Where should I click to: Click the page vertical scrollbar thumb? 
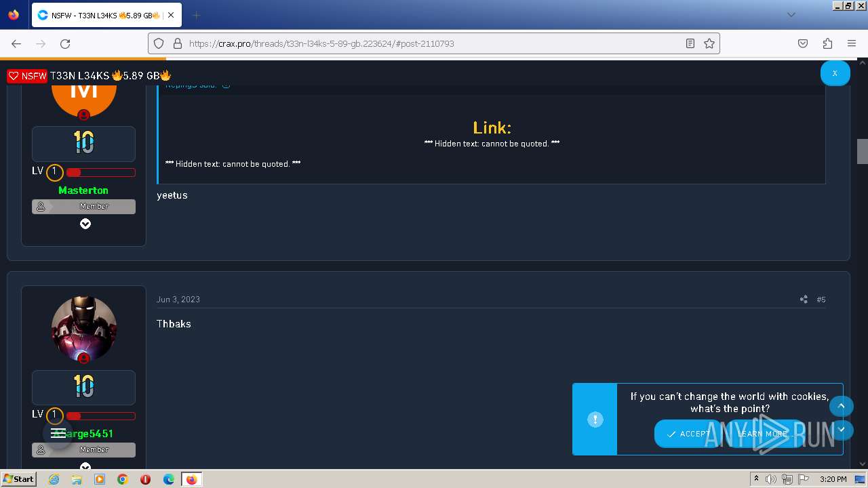[x=862, y=151]
